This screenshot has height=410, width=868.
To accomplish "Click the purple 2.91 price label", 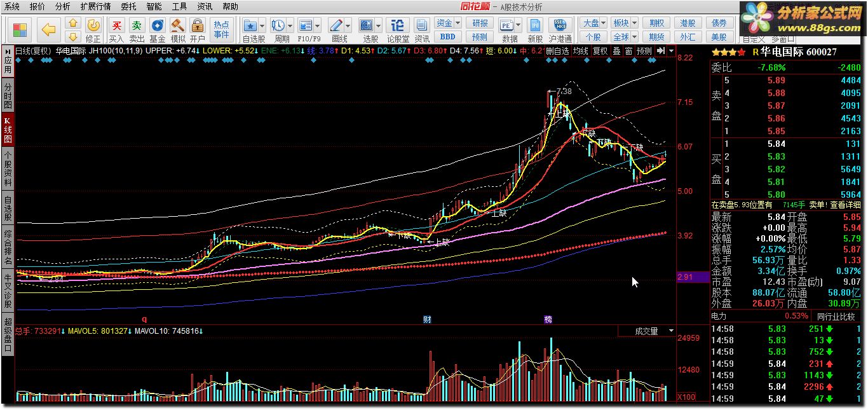I will point(693,277).
